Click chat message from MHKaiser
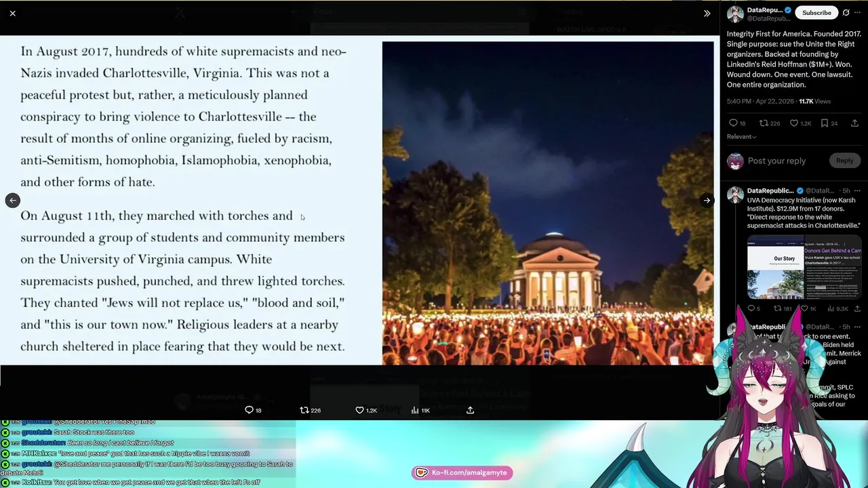 point(136,453)
